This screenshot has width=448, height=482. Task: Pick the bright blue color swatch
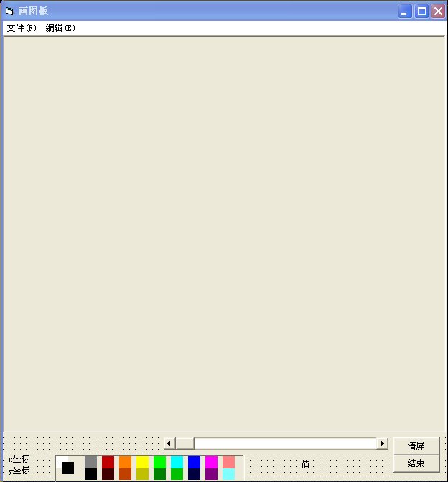[x=194, y=462]
